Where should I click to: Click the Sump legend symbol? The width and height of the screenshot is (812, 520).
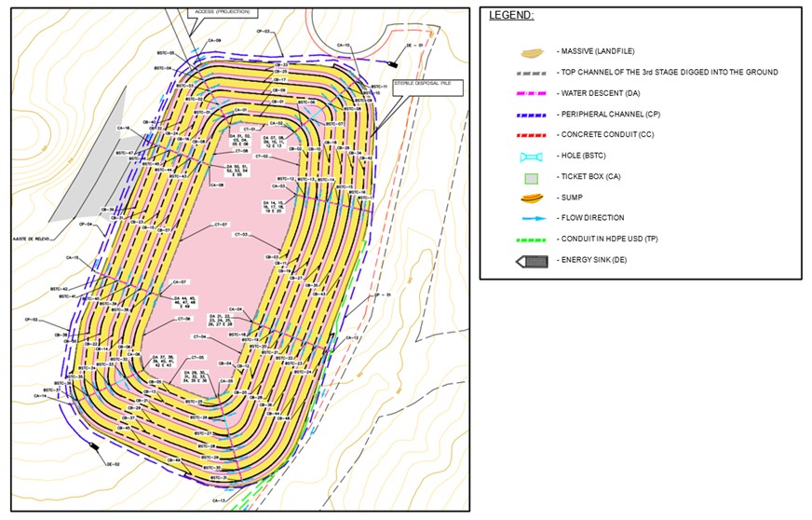[x=532, y=198]
